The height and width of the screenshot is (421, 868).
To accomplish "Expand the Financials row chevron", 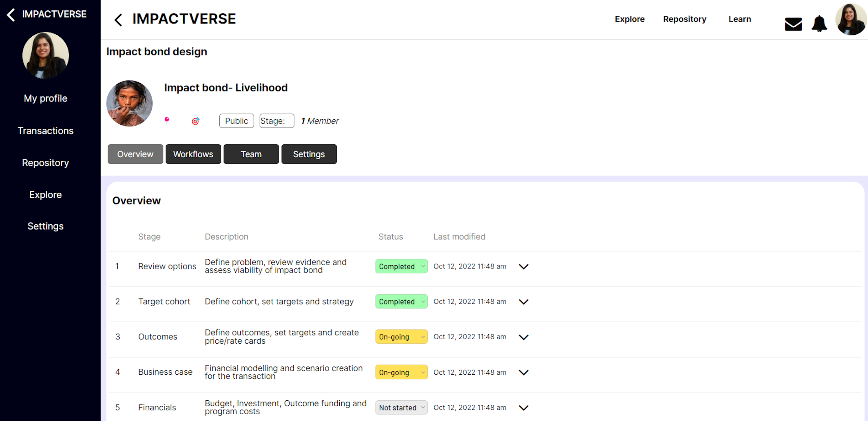I will click(x=524, y=408).
